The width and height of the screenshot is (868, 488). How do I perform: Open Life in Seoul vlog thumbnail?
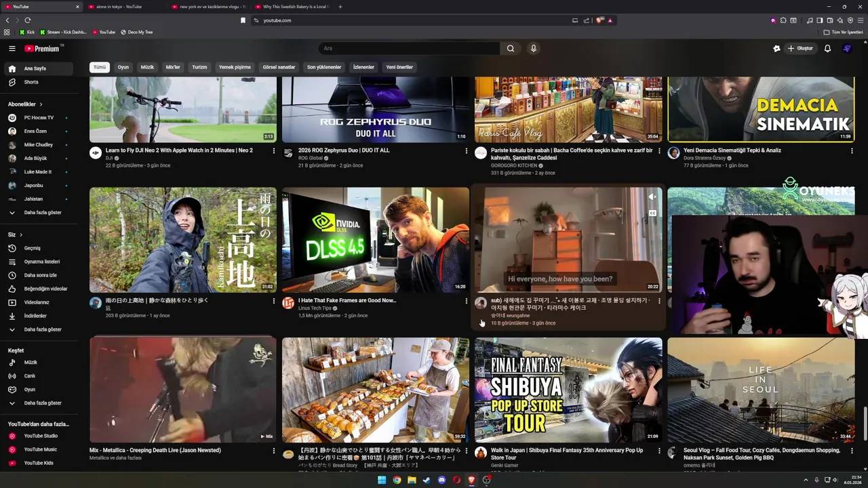pyautogui.click(x=761, y=390)
